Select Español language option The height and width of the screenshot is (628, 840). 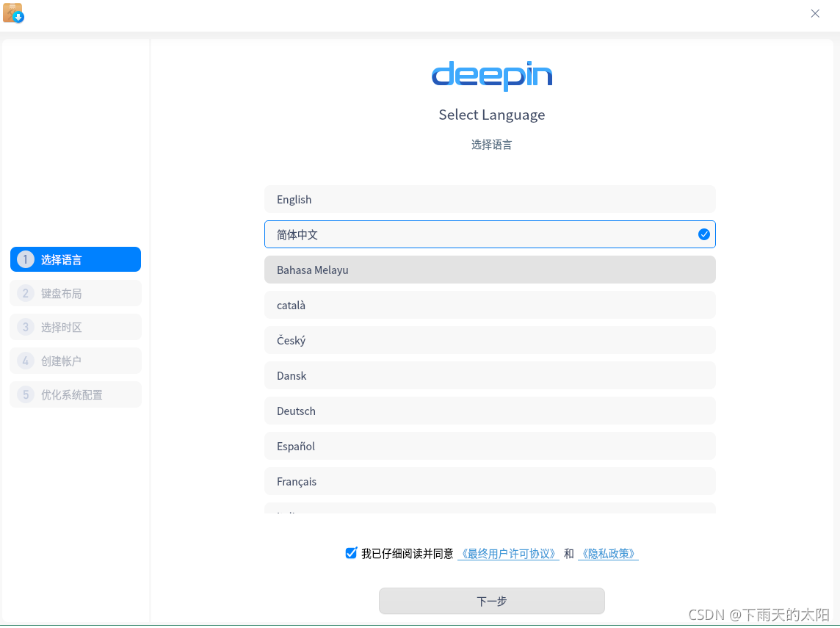click(490, 446)
